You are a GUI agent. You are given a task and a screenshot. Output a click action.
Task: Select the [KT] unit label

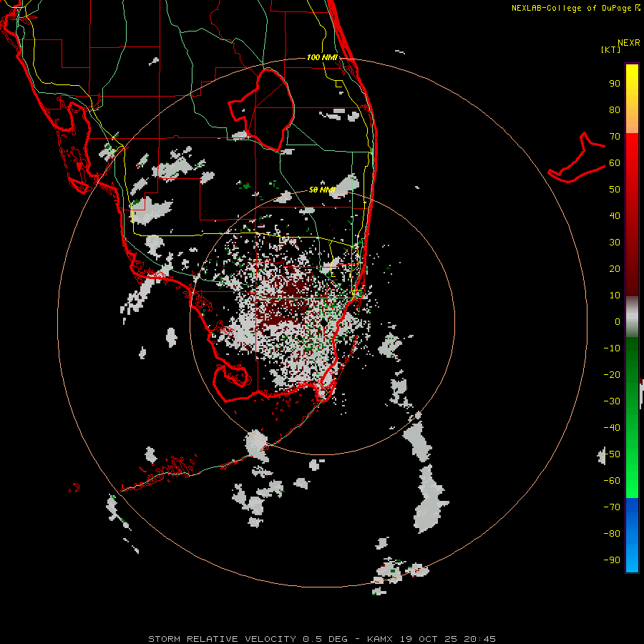tap(611, 49)
